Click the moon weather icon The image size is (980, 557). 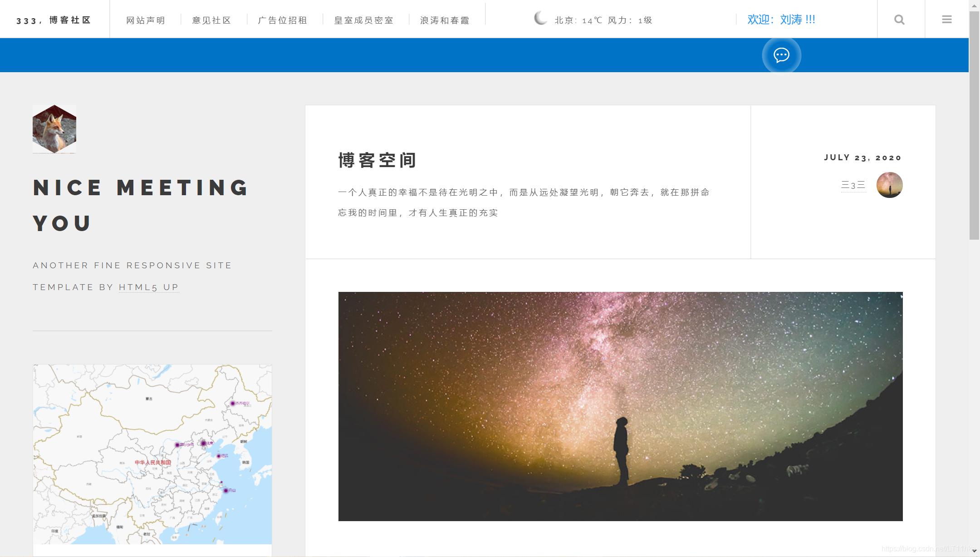click(540, 19)
